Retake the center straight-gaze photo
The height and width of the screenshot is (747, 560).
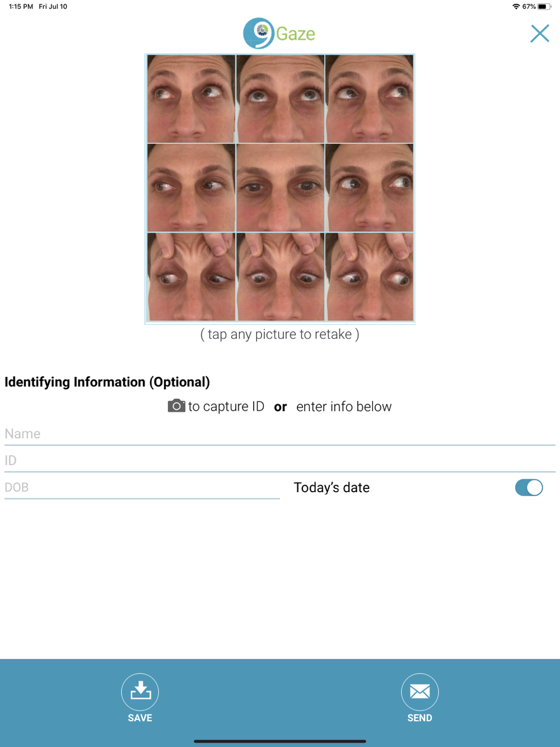(280, 188)
